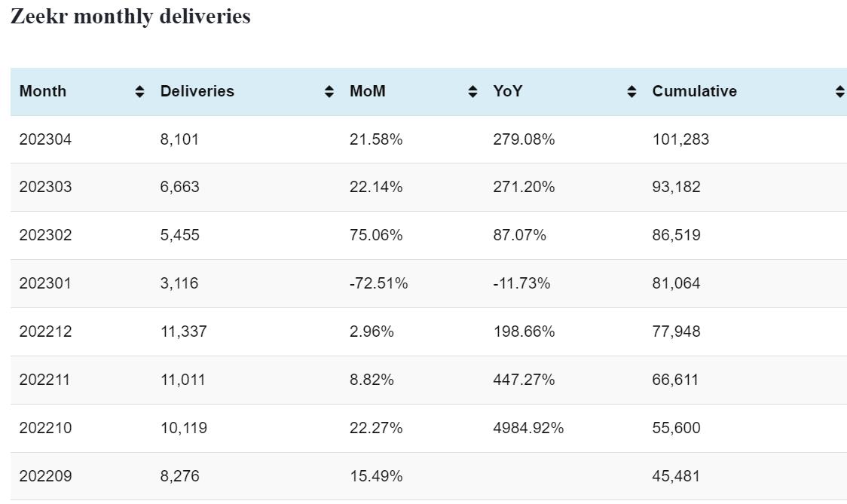This screenshot has width=847, height=504.
Task: Select the 101,283 cumulative figure
Action: tap(680, 139)
